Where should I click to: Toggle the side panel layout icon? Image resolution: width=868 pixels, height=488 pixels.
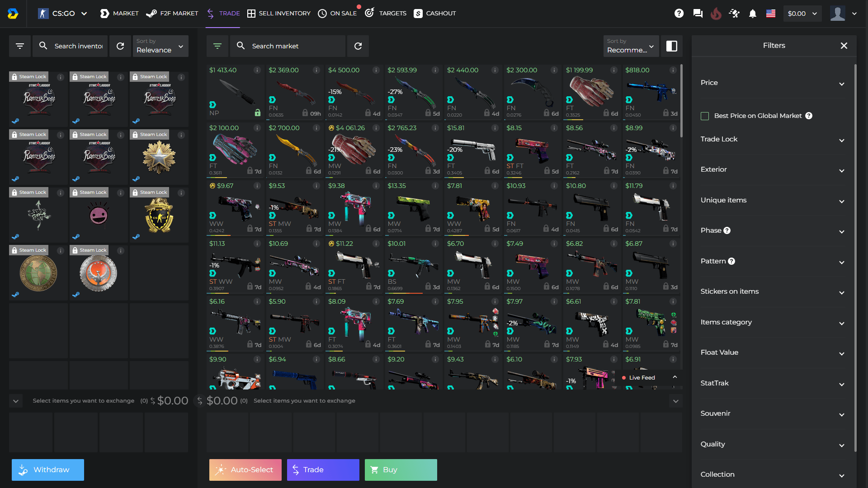tap(672, 46)
